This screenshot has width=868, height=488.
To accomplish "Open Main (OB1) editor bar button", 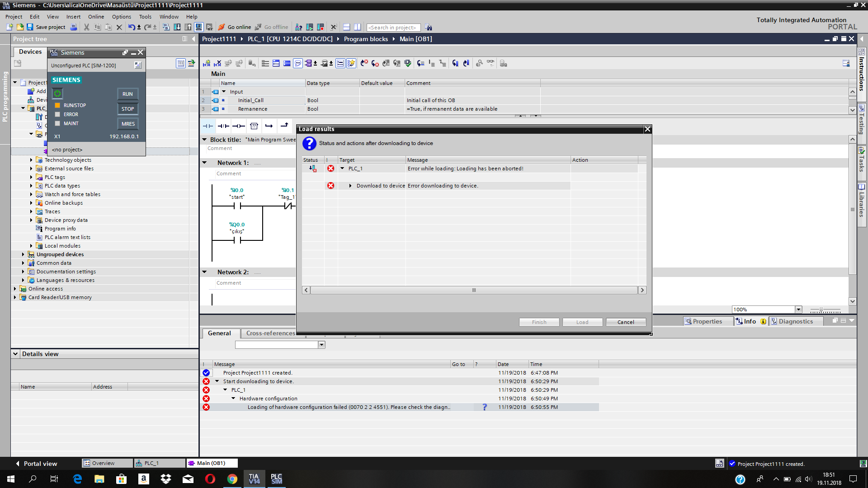I will [212, 463].
